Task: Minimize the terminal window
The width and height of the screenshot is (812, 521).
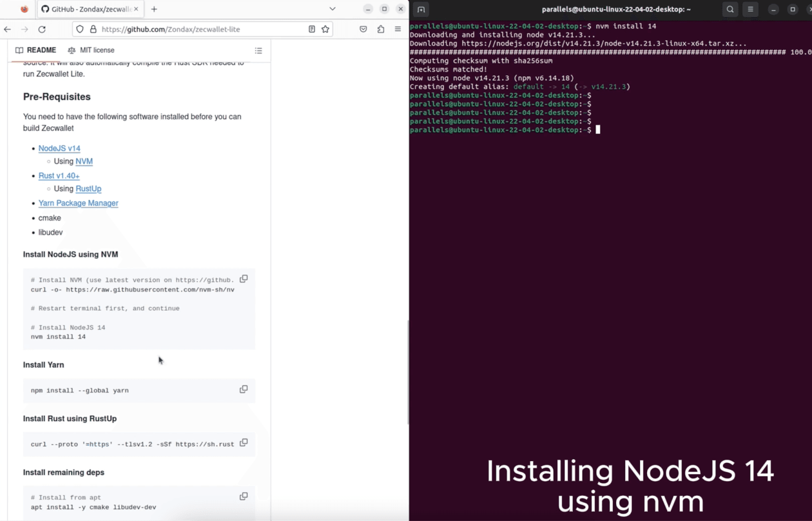Action: coord(773,10)
